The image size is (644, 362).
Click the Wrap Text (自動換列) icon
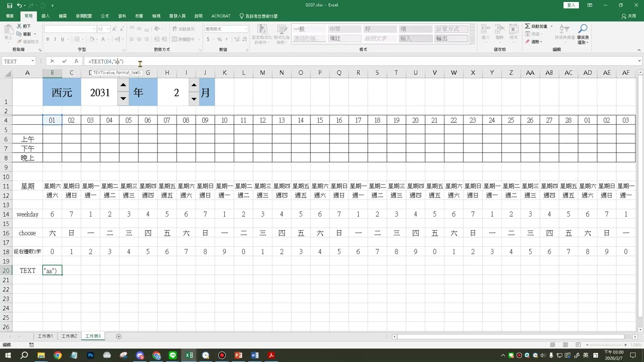(183, 29)
